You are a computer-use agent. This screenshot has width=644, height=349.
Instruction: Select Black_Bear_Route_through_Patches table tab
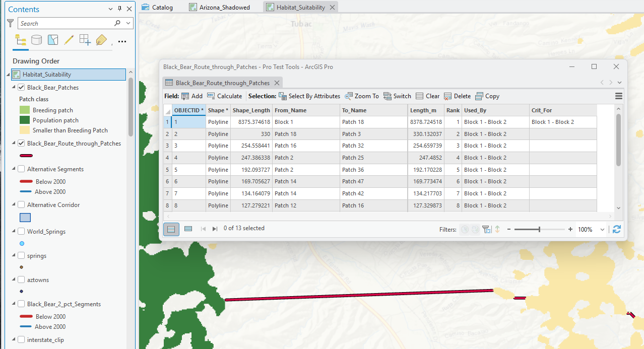(222, 83)
